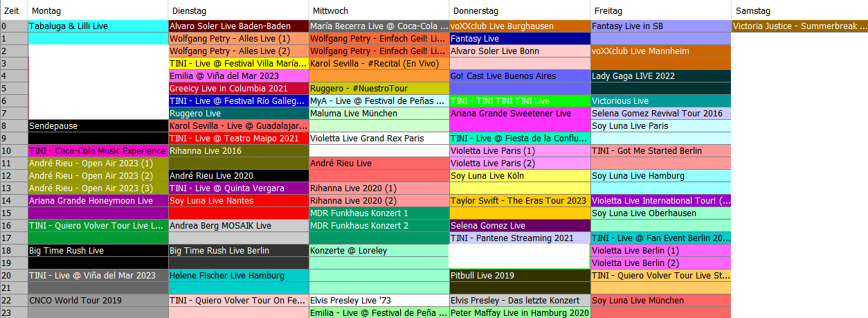Select TINI - Live @ Festival Río Gallegos
Image resolution: width=868 pixels, height=318 pixels.
click(238, 101)
